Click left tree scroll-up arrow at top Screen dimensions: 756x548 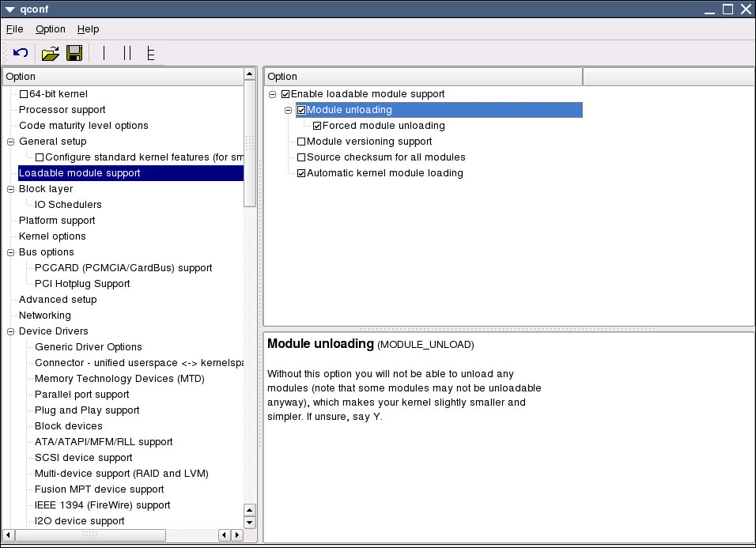coord(249,74)
